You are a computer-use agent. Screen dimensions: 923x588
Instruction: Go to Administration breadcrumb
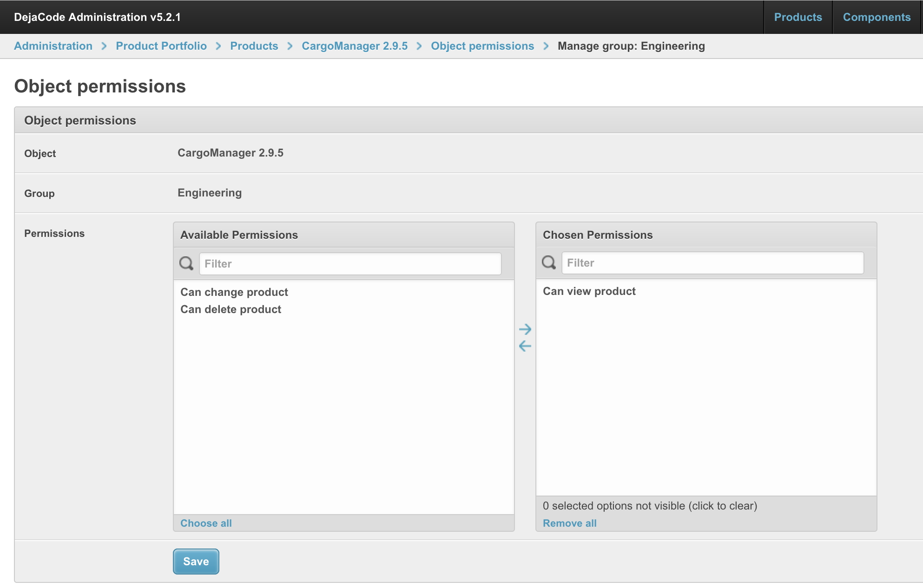click(x=53, y=46)
